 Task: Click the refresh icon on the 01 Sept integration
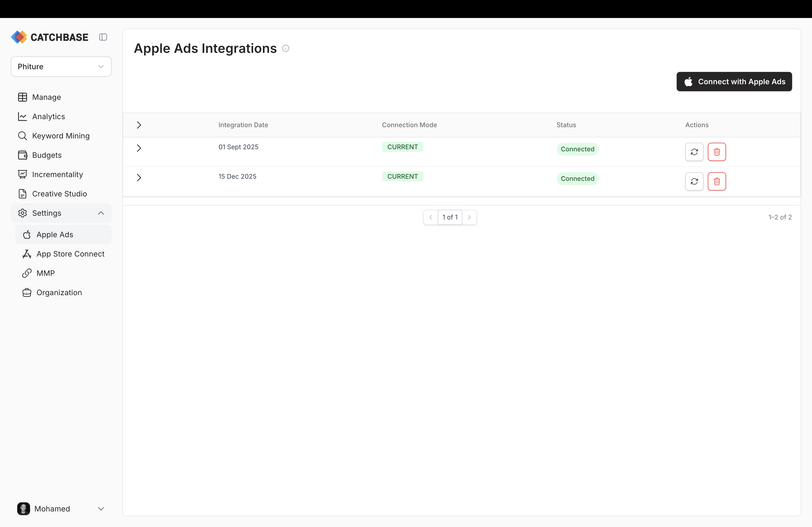(694, 152)
